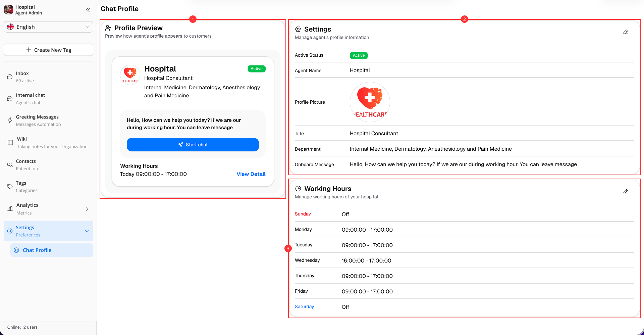This screenshot has height=335, width=644.
Task: Open Settings Preferences in the sidebar
Action: point(25,231)
